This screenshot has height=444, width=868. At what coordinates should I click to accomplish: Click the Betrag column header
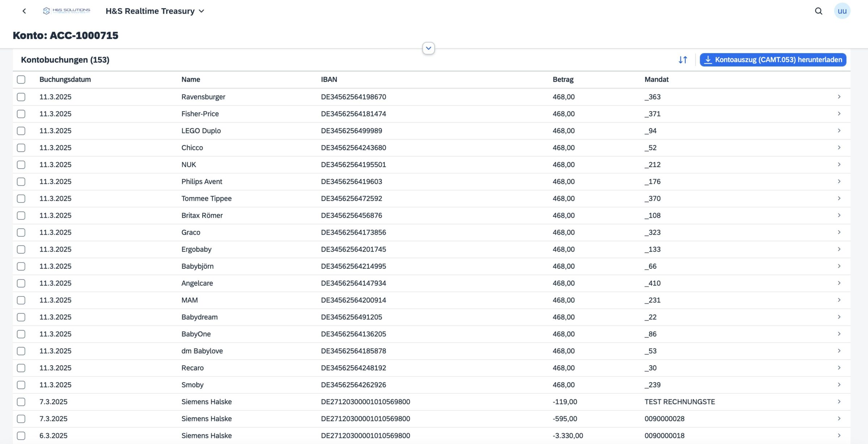point(563,80)
